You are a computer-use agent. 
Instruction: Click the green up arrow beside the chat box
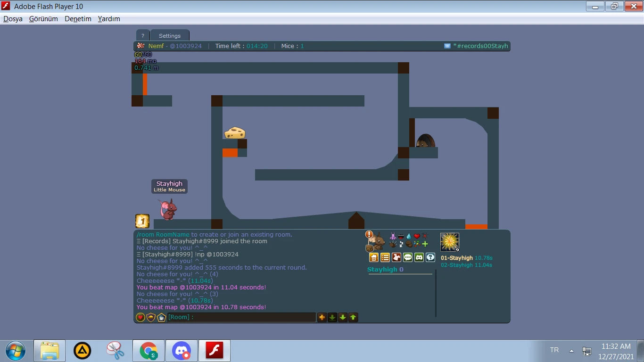353,317
